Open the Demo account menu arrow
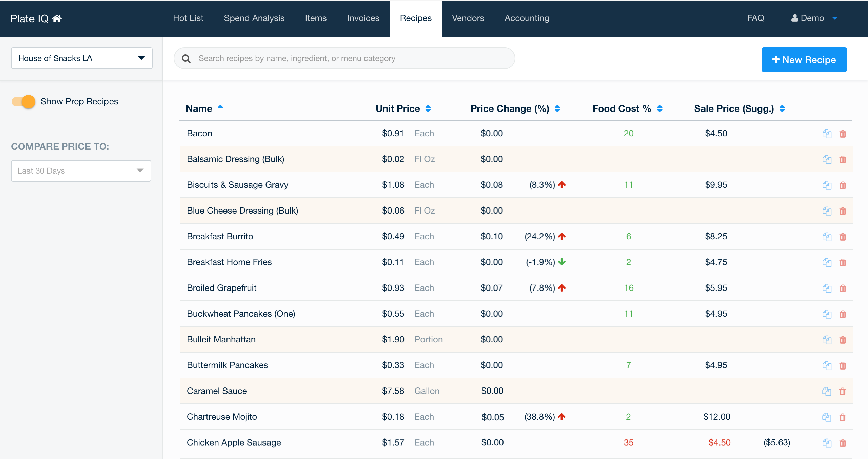The height and width of the screenshot is (459, 868). coord(835,18)
